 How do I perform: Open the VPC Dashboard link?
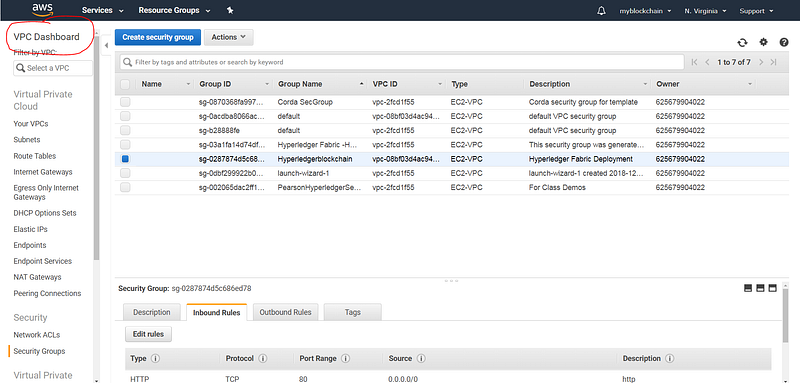(x=46, y=37)
